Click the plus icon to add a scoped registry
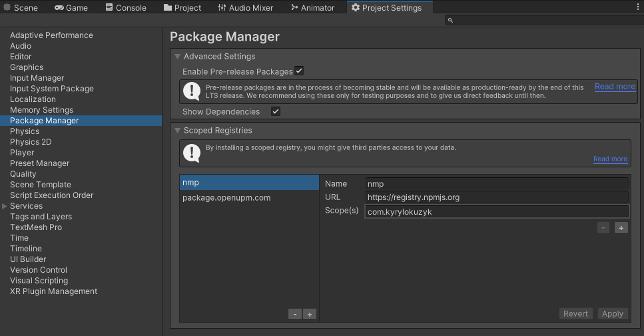Screen dimensions: 644x336 [310, 314]
